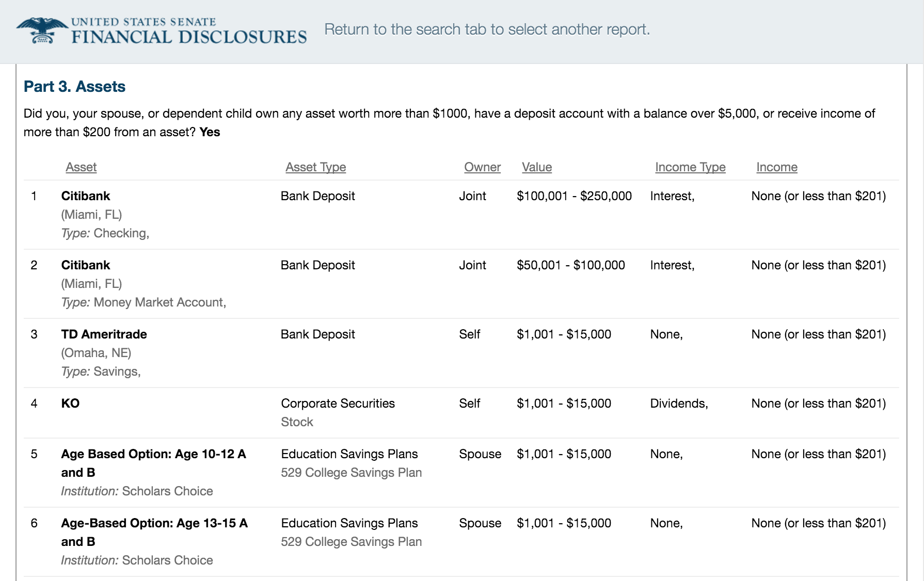Click 'Type: Money Market Account,' text
Image resolution: width=924 pixels, height=581 pixels.
coord(144,302)
